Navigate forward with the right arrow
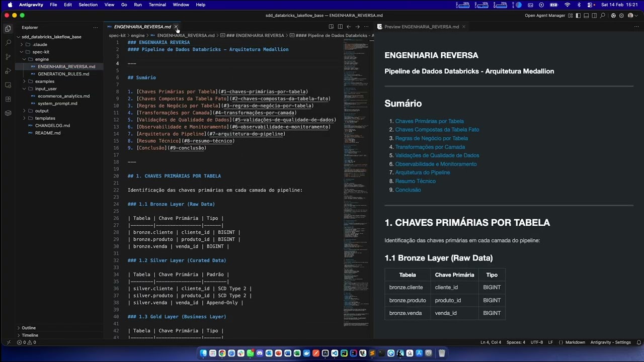Screen dimensions: 644x362 coord(357,27)
